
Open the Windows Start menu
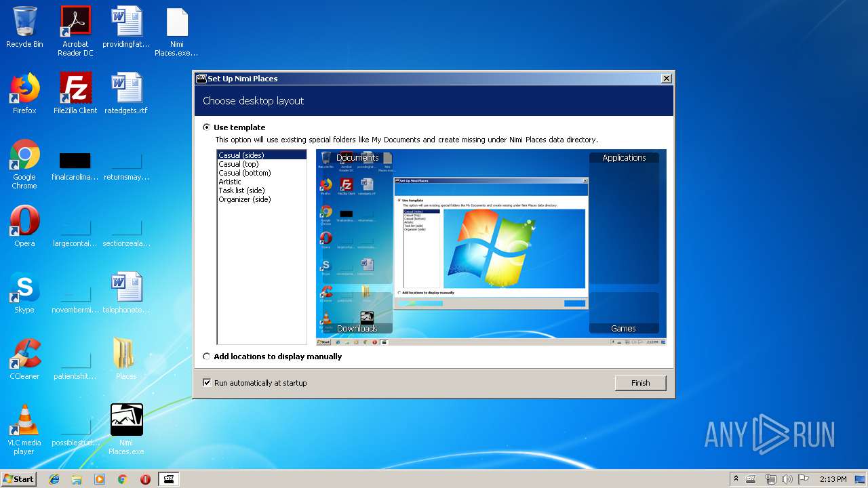pyautogui.click(x=19, y=479)
